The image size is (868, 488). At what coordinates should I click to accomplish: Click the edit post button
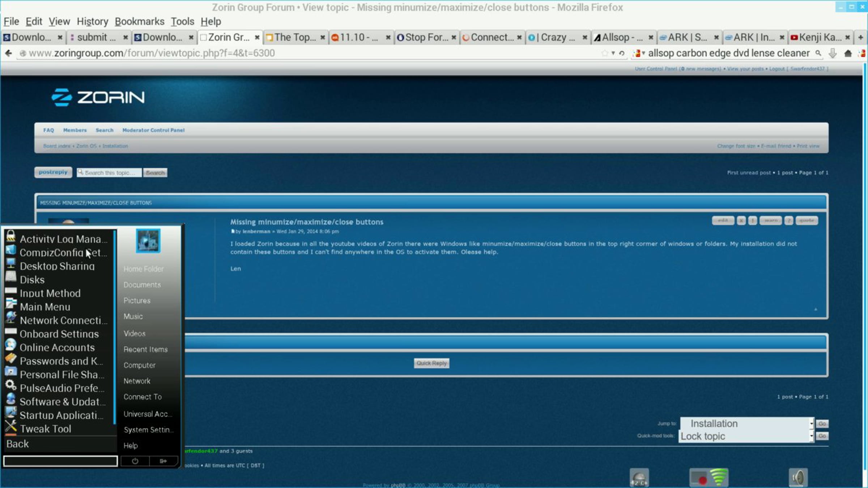723,221
